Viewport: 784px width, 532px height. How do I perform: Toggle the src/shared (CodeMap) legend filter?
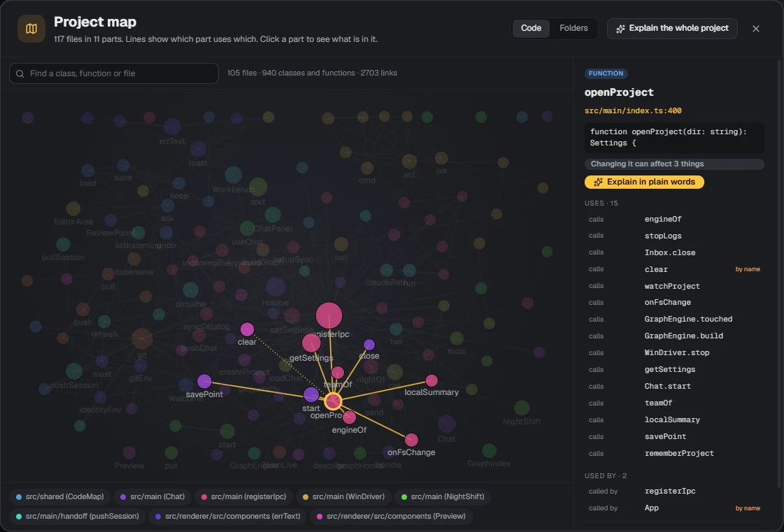60,496
